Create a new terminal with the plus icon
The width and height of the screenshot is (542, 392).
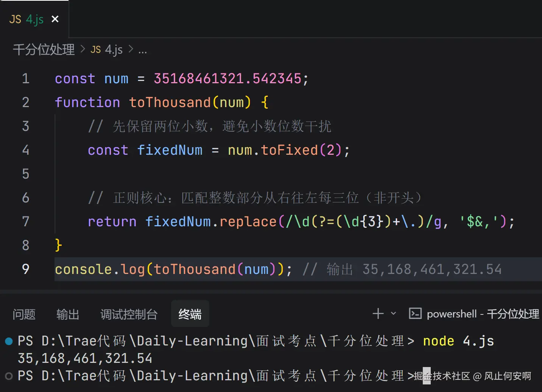click(x=378, y=314)
